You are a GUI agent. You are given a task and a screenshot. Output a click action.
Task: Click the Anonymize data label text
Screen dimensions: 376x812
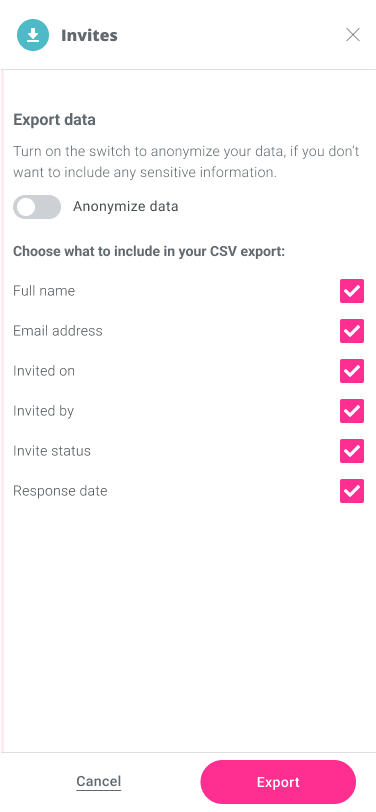tap(125, 207)
